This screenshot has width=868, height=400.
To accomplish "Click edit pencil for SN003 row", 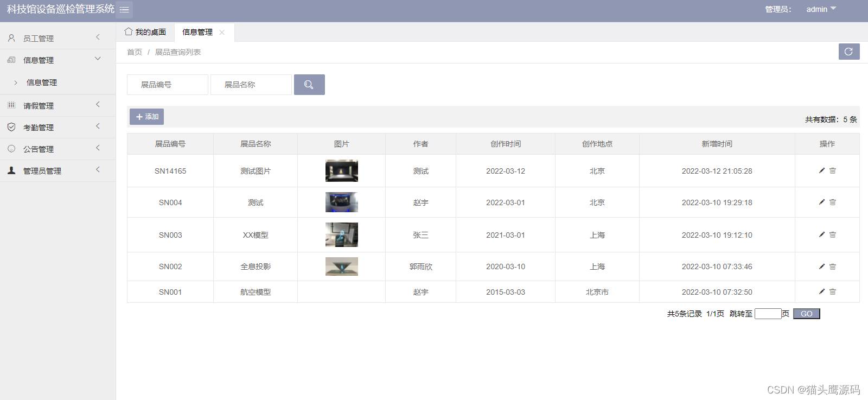I will tap(821, 234).
